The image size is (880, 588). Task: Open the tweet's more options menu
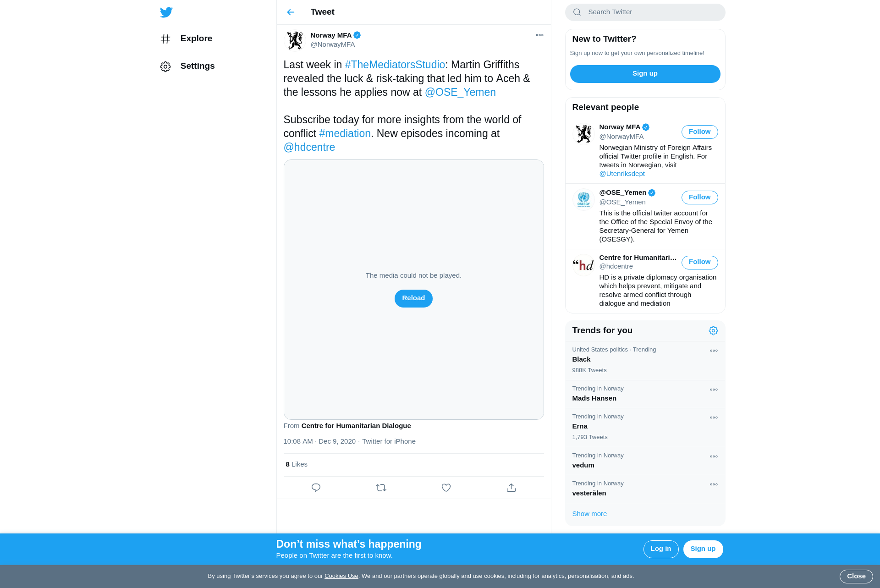tap(539, 35)
